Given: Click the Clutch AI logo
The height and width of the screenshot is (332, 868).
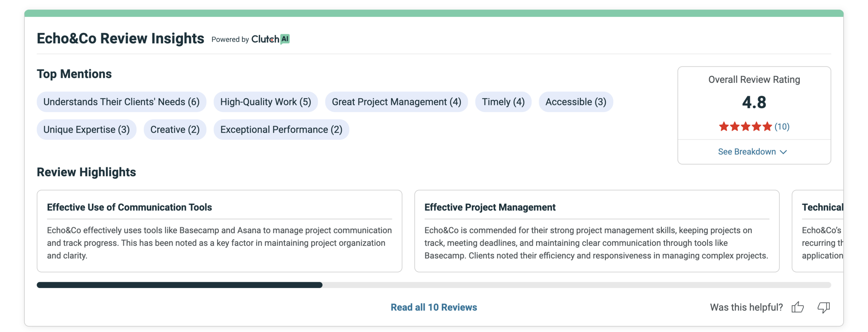Looking at the screenshot, I should (x=270, y=39).
